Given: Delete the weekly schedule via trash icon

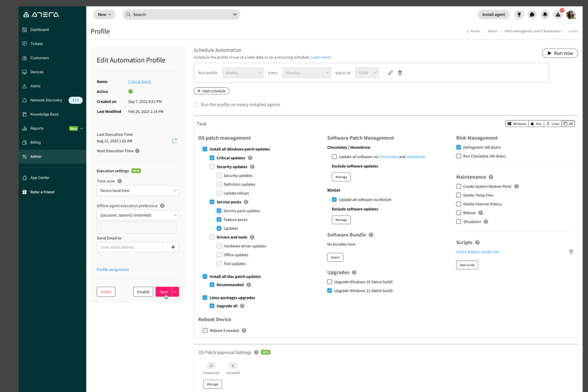Looking at the screenshot, I should (x=400, y=73).
